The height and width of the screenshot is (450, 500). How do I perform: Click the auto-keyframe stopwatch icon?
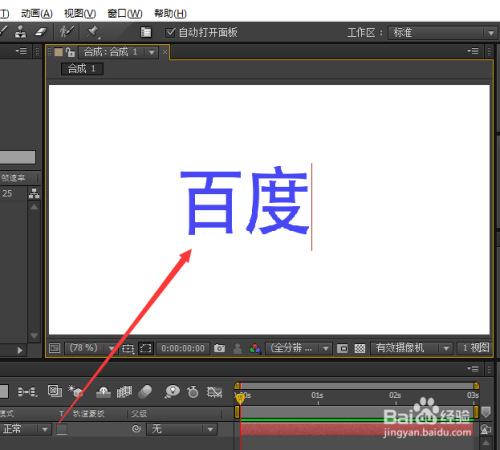coord(193,392)
